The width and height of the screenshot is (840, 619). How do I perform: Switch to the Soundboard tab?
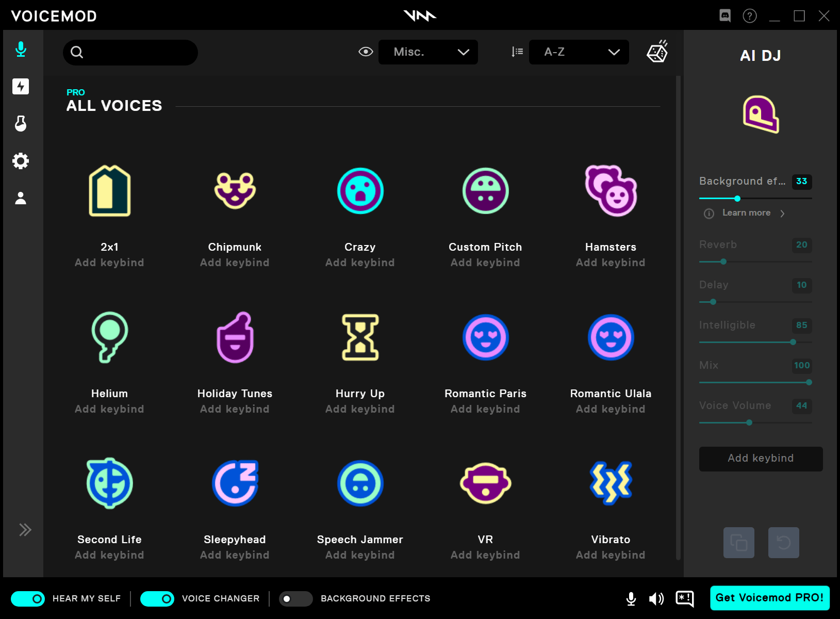pos(21,87)
